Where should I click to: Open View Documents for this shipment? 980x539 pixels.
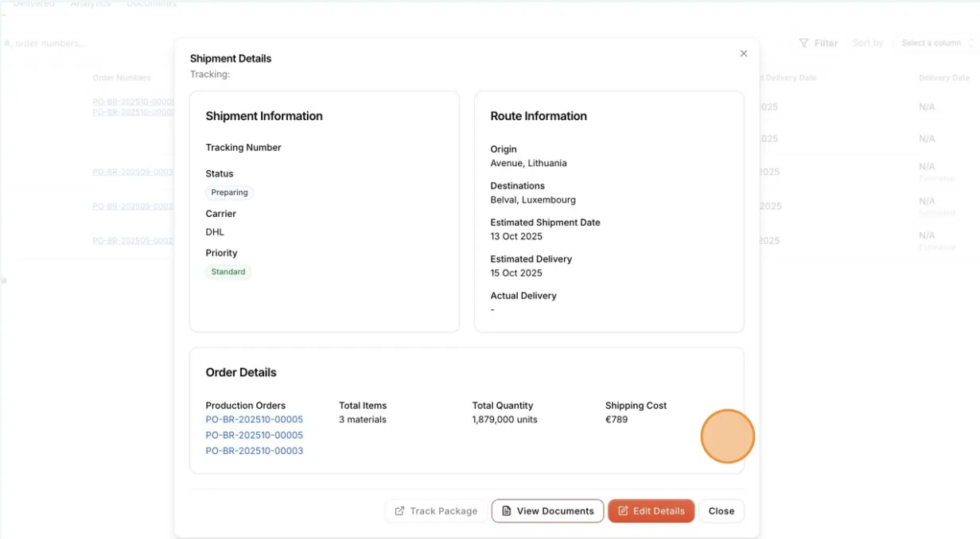(x=547, y=511)
